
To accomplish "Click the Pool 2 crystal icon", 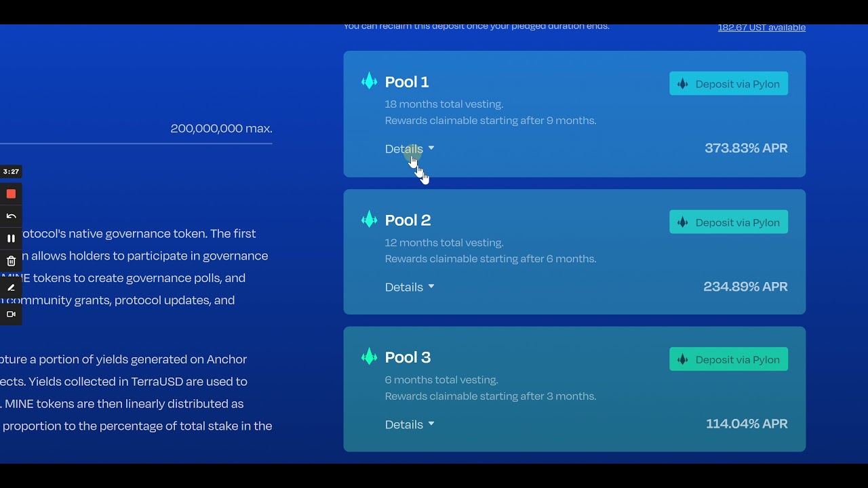I will (x=369, y=219).
